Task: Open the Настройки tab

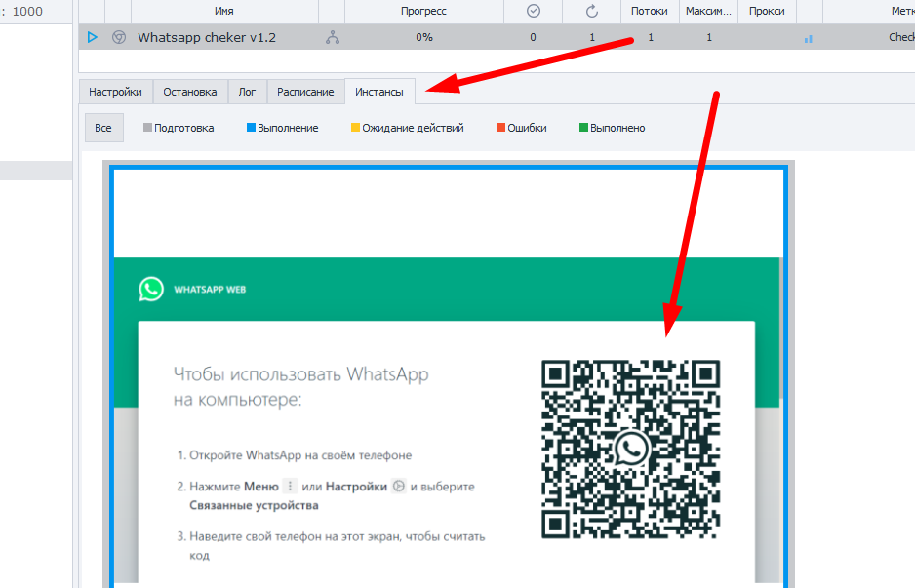Action: [x=115, y=92]
